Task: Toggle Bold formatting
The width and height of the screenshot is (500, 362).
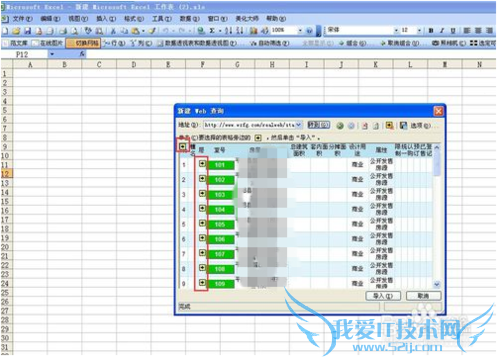Action: (431, 31)
